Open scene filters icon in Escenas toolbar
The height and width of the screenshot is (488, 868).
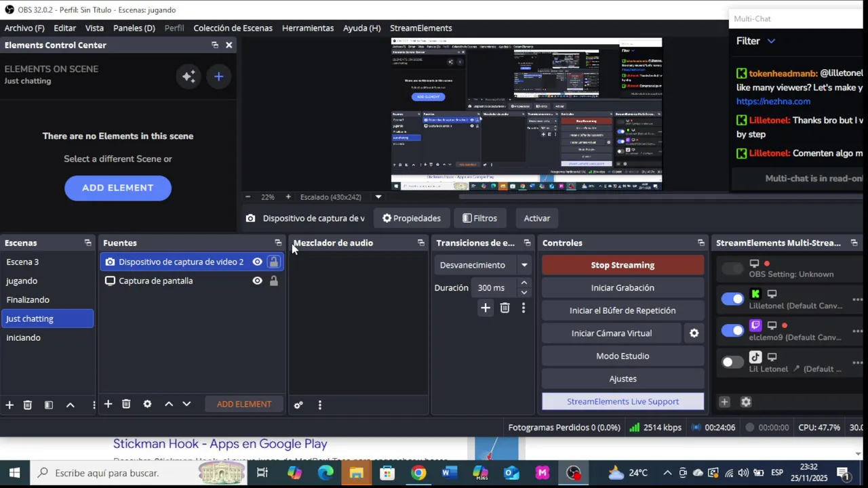pos(49,405)
